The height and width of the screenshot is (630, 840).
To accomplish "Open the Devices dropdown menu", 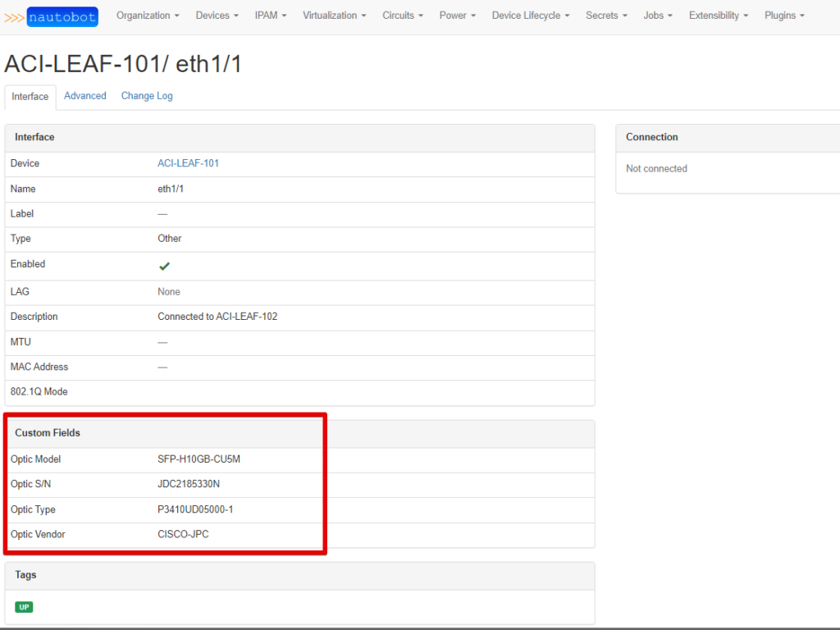I will click(x=217, y=16).
